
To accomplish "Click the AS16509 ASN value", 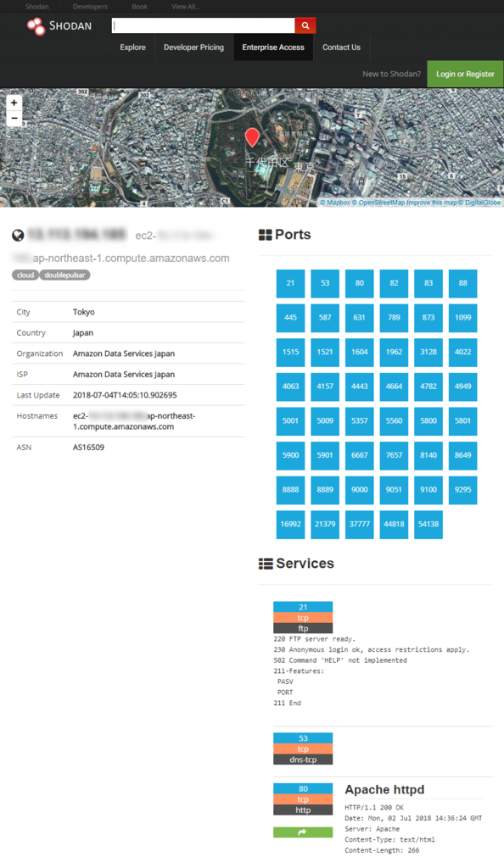I will click(x=88, y=448).
